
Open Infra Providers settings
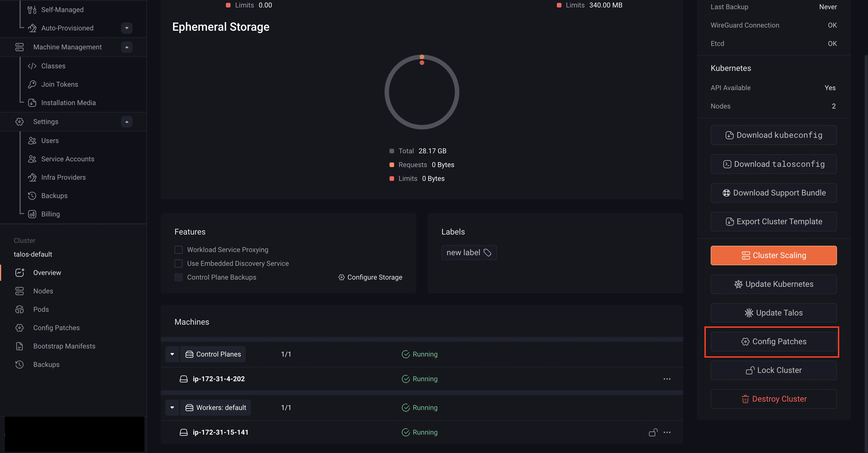(63, 177)
